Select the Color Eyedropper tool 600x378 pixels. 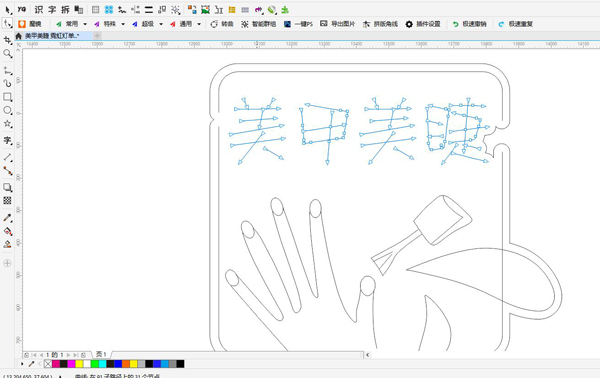(x=7, y=218)
